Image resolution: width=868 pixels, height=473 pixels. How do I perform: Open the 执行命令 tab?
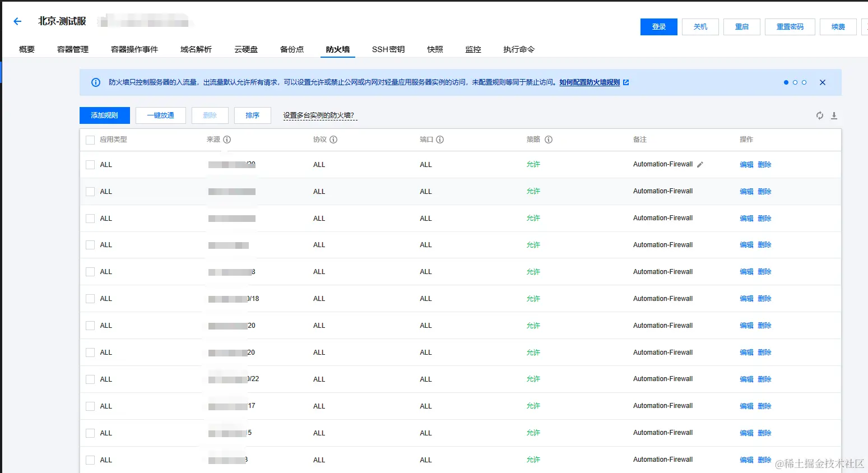pos(519,49)
